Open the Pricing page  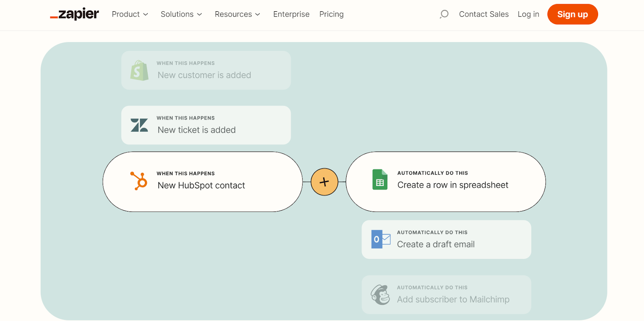point(331,14)
